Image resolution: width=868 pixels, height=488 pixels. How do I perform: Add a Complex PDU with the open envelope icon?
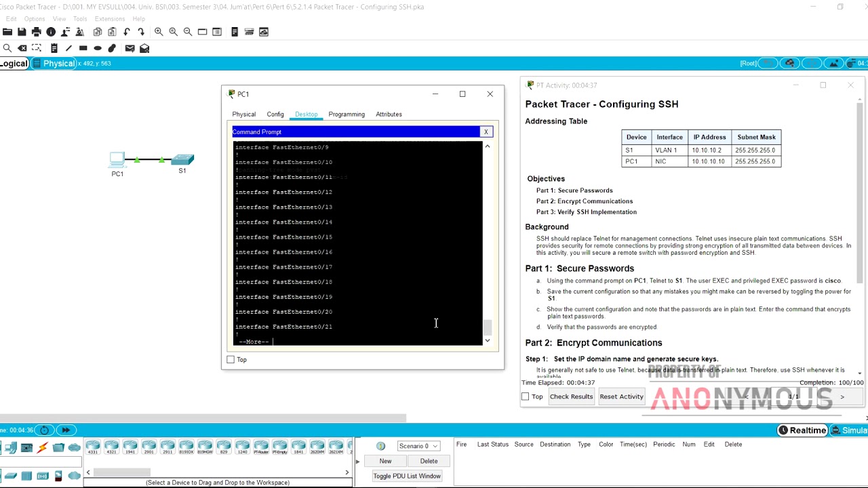pos(144,48)
